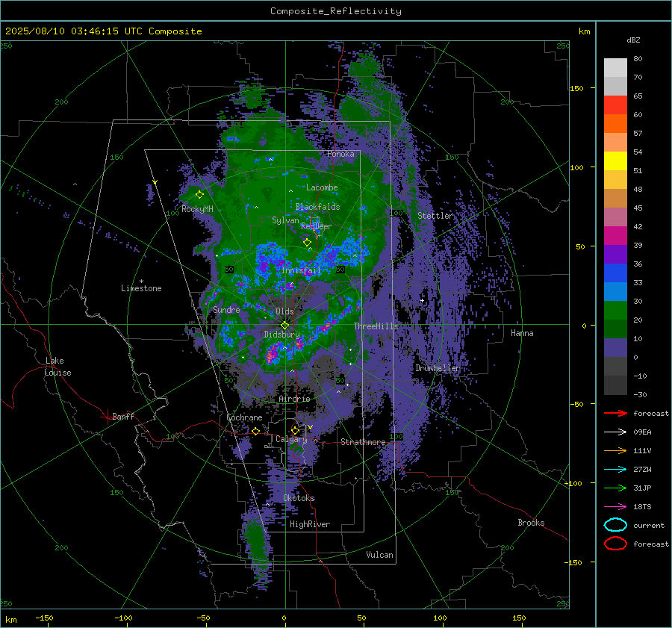
Task: Click the red forecast ellipse legend icon
Action: click(x=615, y=544)
